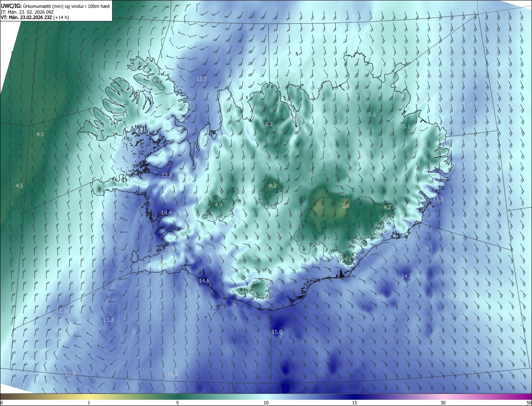The width and height of the screenshot is (532, 406).
Task: Click the 15.0 value label
Action: pyautogui.click(x=277, y=332)
